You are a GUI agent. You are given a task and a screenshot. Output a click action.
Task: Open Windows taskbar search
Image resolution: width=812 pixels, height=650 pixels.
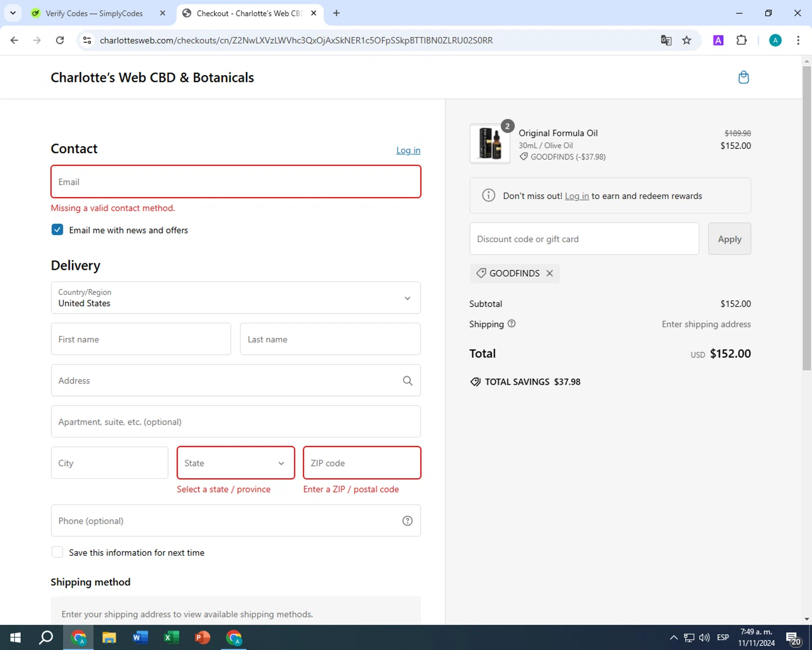(x=46, y=638)
